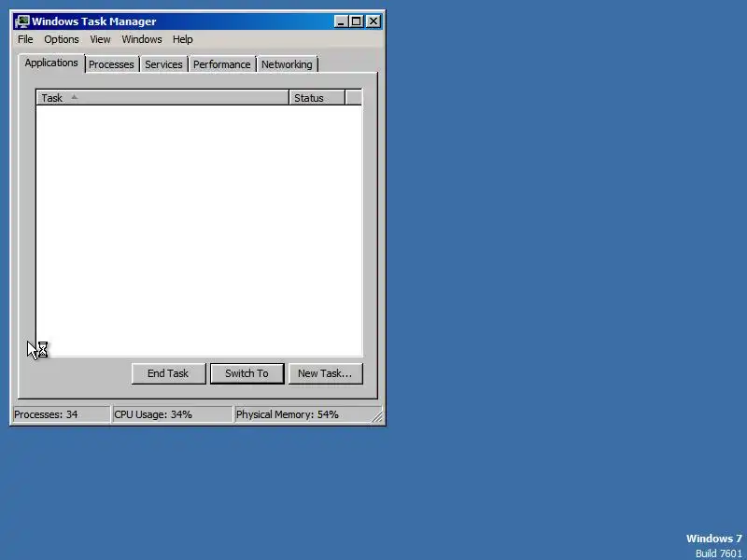Viewport: 747px width, 560px height.
Task: Open the View menu
Action: click(100, 39)
